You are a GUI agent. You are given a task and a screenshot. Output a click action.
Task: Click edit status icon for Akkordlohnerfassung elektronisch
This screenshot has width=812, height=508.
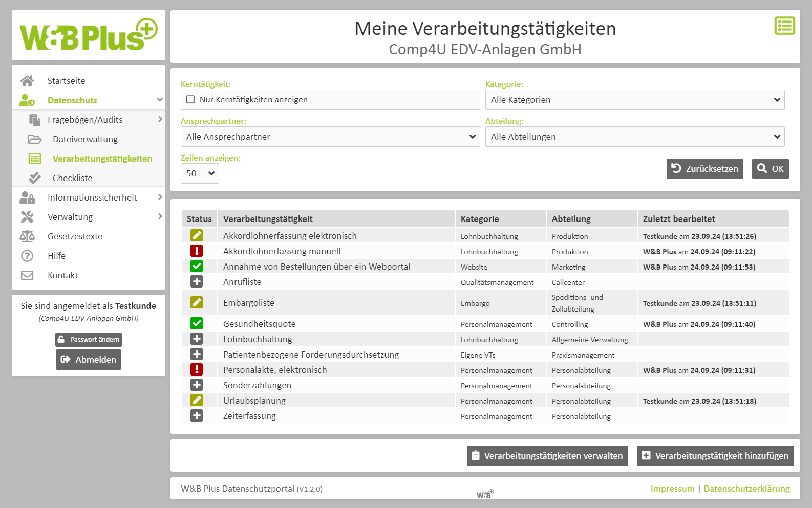click(x=197, y=235)
